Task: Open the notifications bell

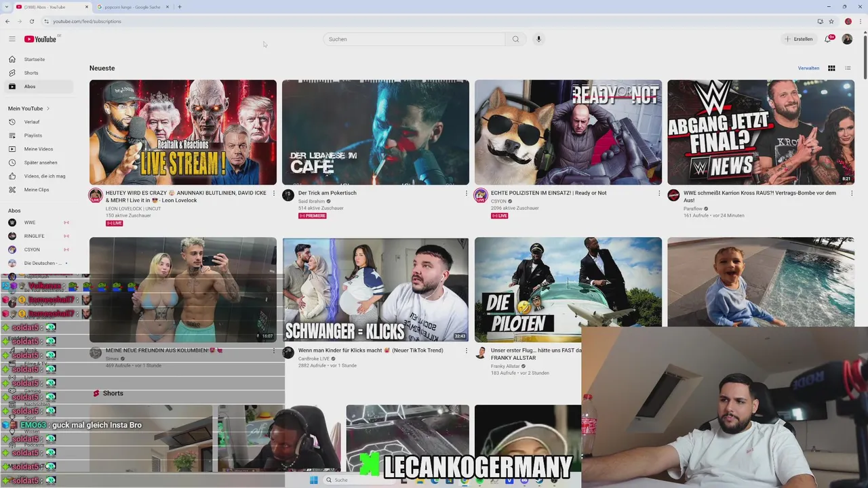Action: (828, 39)
